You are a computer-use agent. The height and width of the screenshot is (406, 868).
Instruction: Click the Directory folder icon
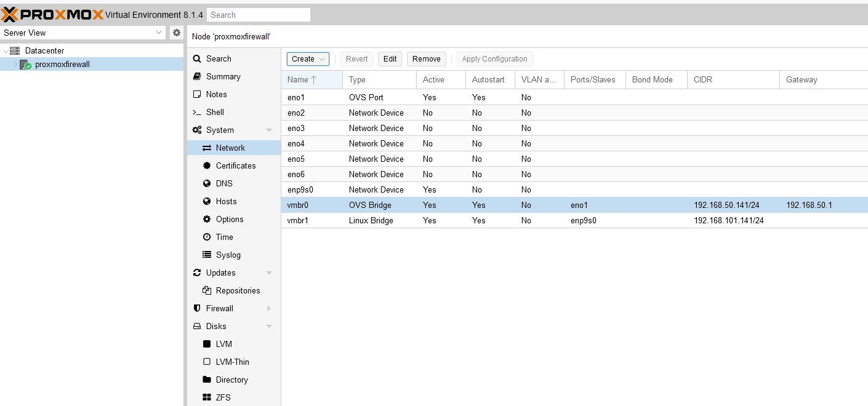(x=207, y=380)
